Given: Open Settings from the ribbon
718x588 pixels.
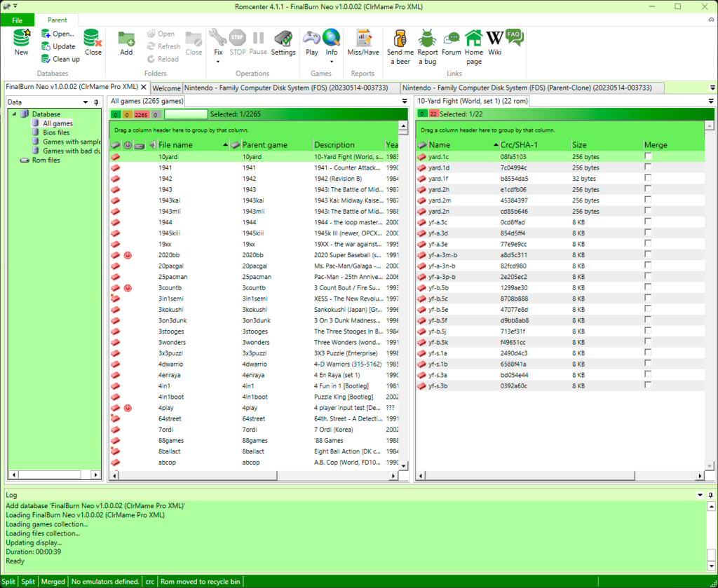Looking at the screenshot, I should (x=283, y=43).
